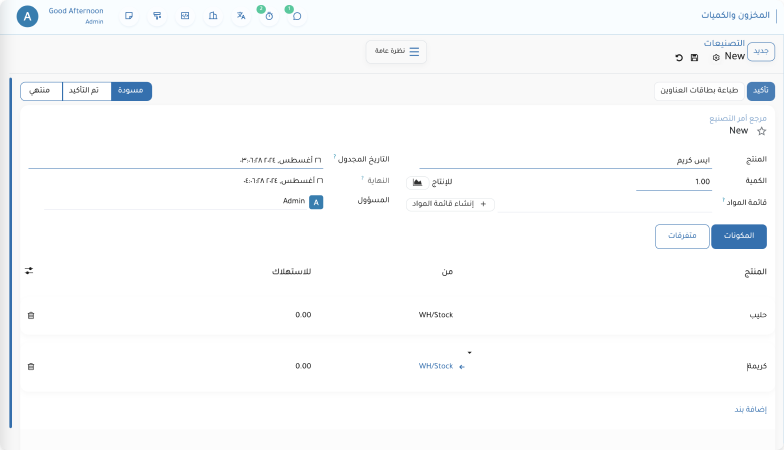Set status to منتهي
784x450 pixels.
pyautogui.click(x=41, y=91)
